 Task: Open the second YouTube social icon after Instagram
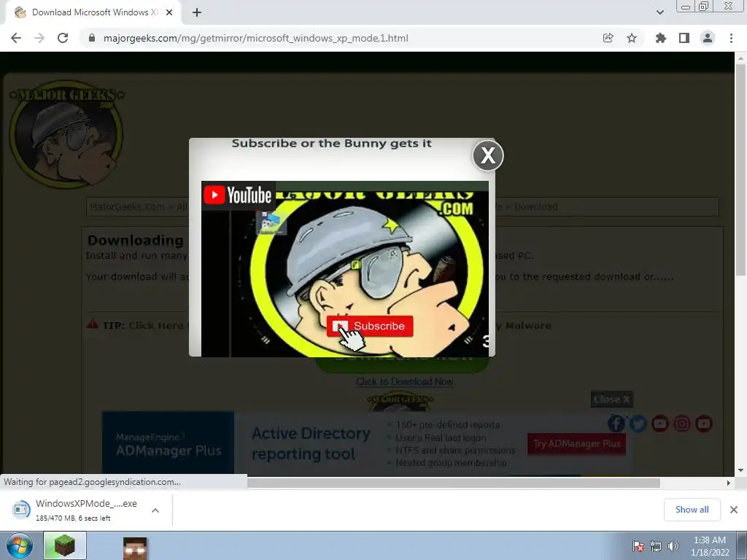click(704, 424)
